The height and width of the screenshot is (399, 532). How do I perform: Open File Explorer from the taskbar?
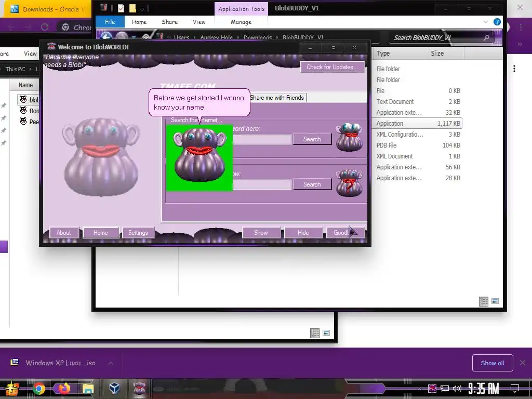coord(88,389)
